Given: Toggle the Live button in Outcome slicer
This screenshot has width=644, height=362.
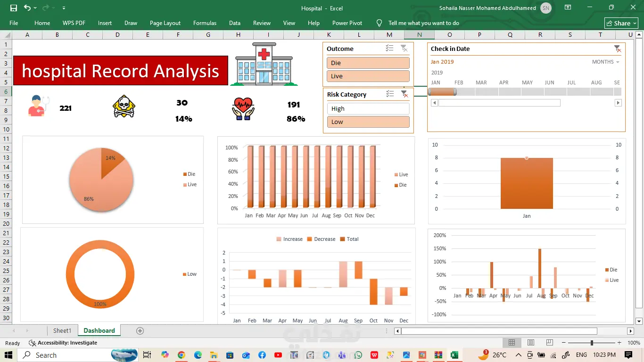Looking at the screenshot, I should click(368, 76).
